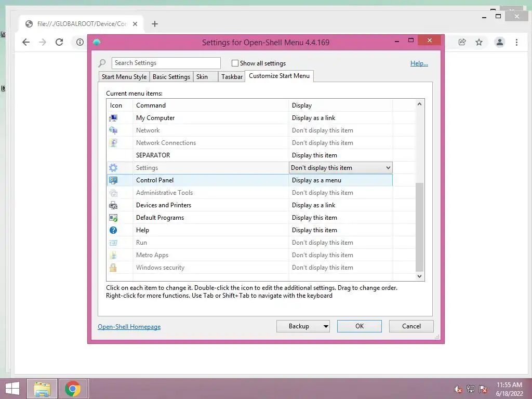This screenshot has width=532, height=399.
Task: Click the Devices and Printers icon
Action: pyautogui.click(x=113, y=205)
